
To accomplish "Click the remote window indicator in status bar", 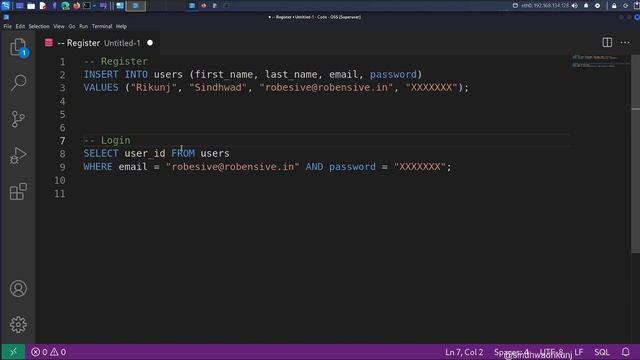I will 13,351.
